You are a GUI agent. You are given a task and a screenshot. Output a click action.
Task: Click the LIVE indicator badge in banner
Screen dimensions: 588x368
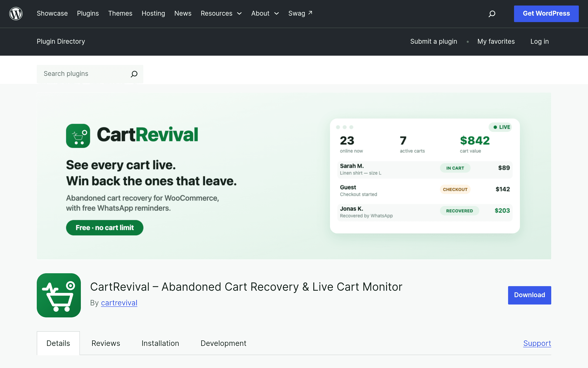(x=500, y=127)
